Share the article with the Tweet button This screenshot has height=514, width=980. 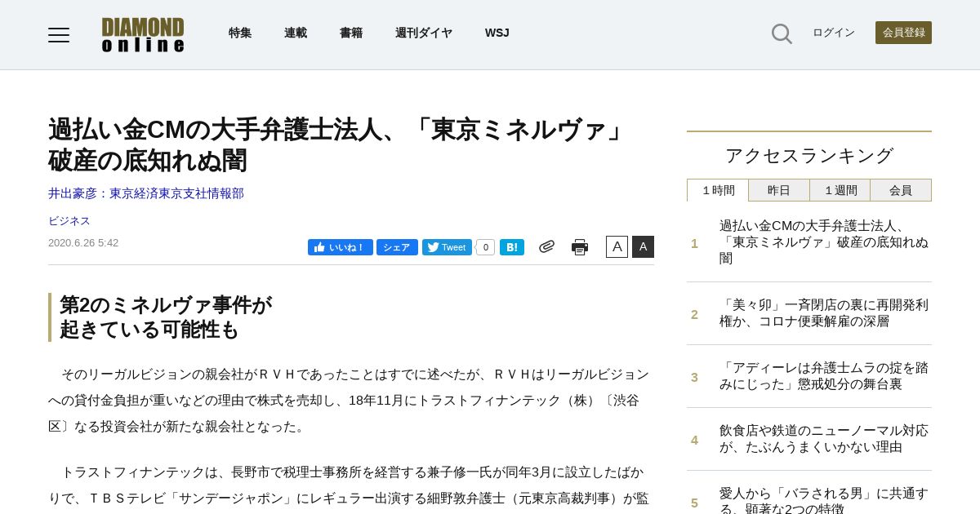point(447,247)
